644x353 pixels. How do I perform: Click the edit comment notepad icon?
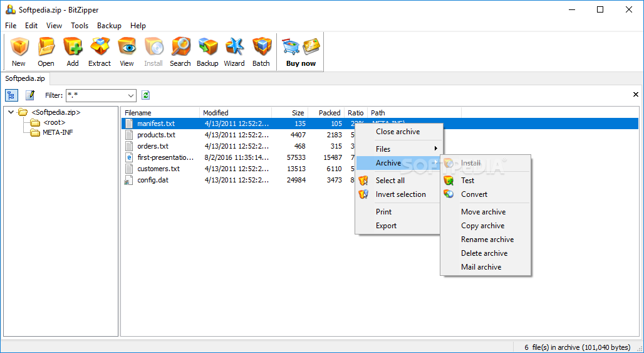tap(30, 95)
